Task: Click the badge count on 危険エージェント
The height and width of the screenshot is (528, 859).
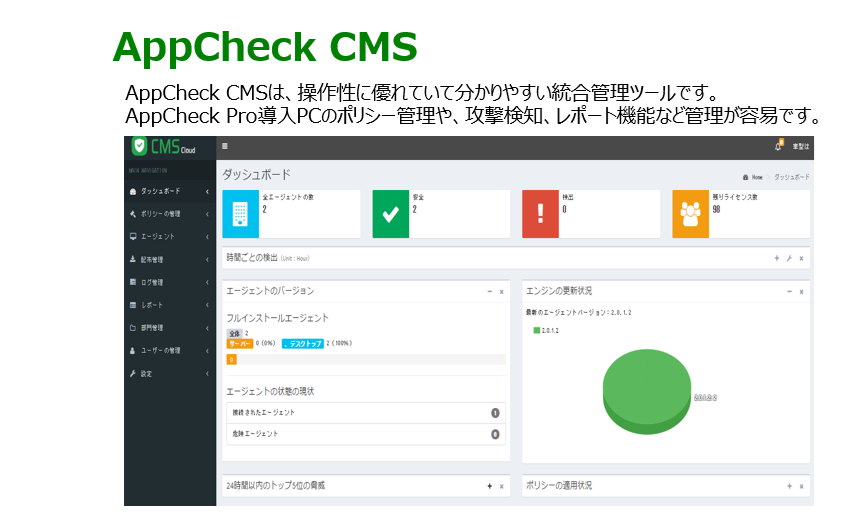Action: tap(495, 434)
